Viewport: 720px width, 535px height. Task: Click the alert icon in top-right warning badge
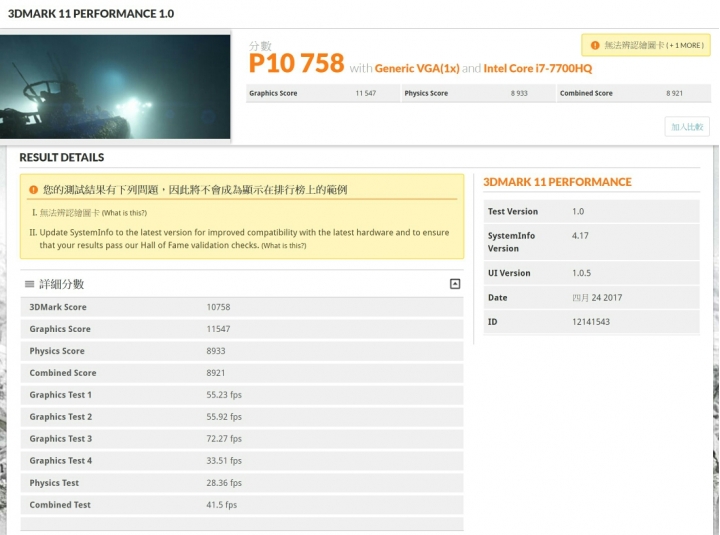(595, 45)
